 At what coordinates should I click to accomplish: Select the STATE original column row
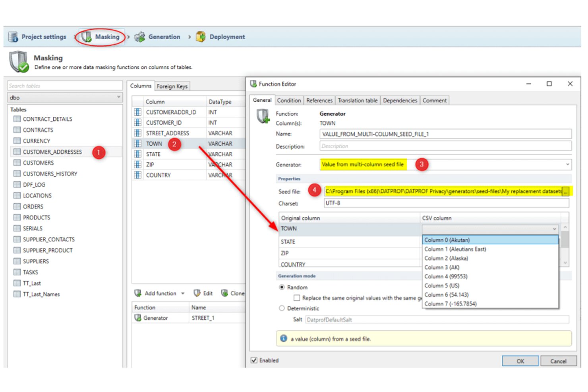(x=350, y=241)
